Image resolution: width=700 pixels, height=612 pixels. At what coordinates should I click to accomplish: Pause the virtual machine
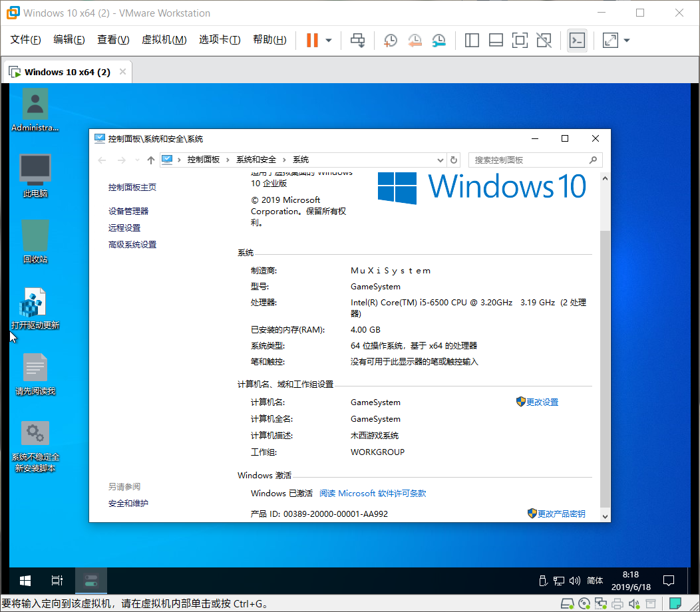[x=312, y=40]
